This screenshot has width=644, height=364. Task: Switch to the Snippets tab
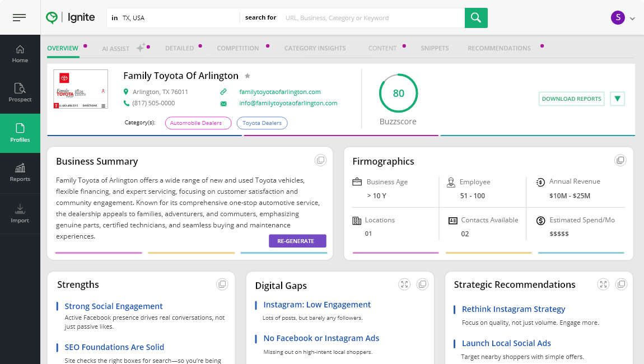point(435,48)
